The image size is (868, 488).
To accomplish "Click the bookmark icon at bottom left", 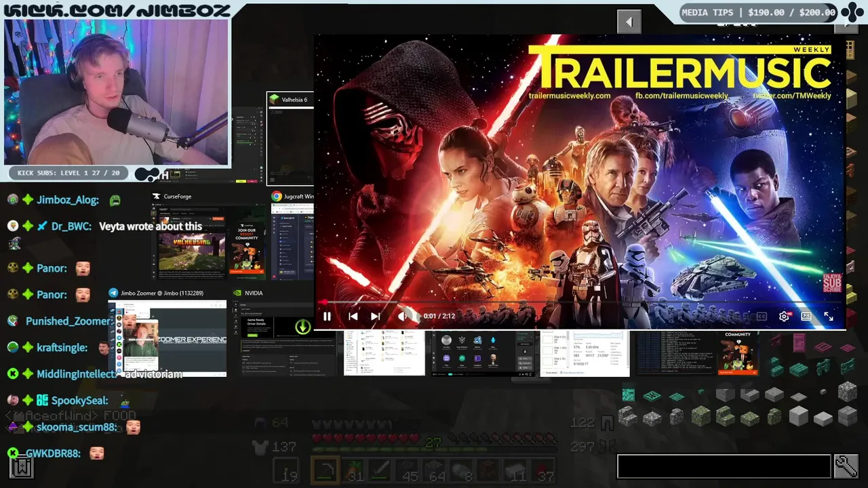I will click(22, 468).
